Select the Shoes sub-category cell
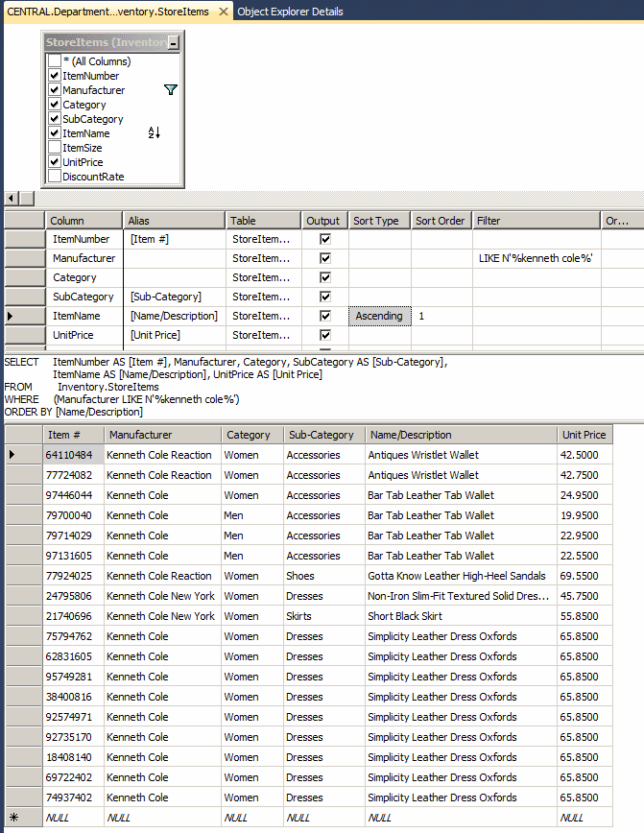Screen dimensions: 644x833 point(324,576)
